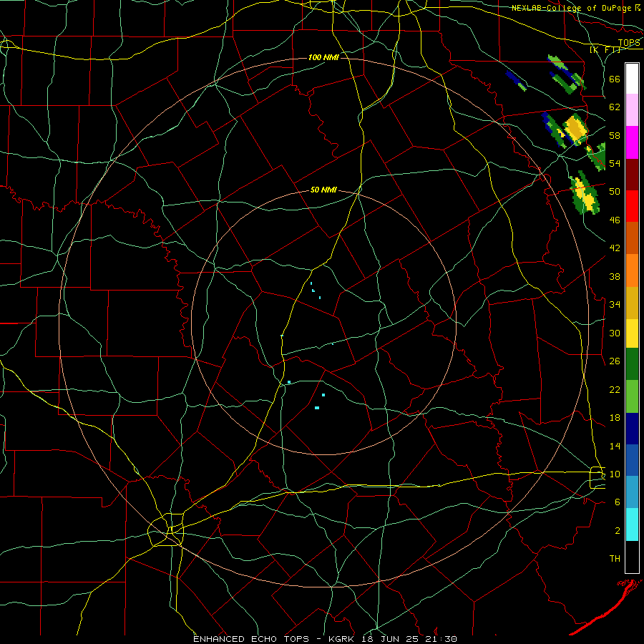
Task: Click the legend value "2"
Action: [618, 531]
